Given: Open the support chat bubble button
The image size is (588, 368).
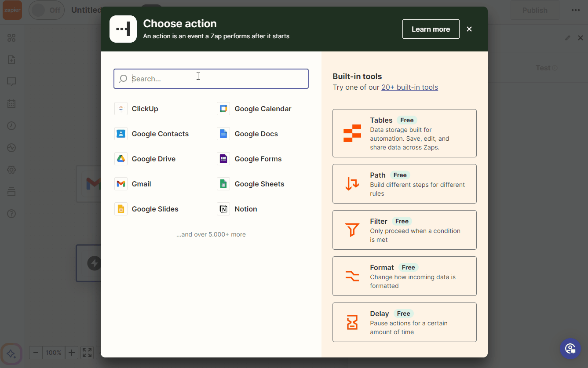Looking at the screenshot, I should point(570,349).
